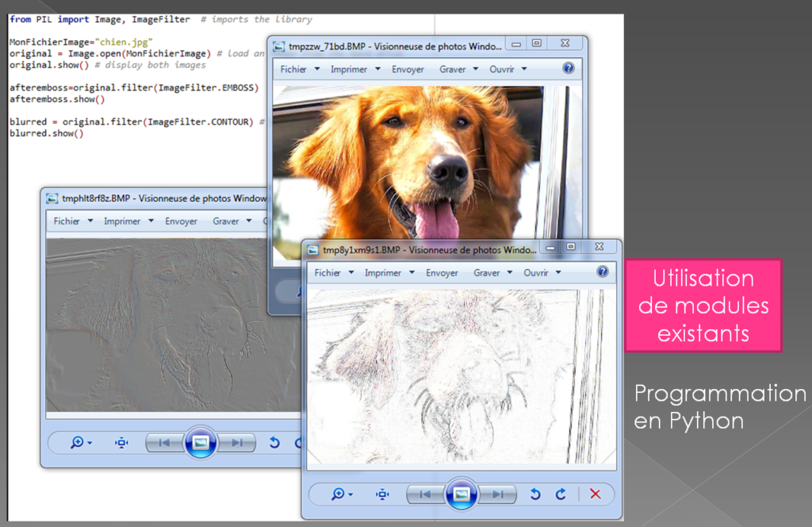
Task: Expand Fichier menu in tmphlt8rf8z.BMP window
Action: click(73, 221)
